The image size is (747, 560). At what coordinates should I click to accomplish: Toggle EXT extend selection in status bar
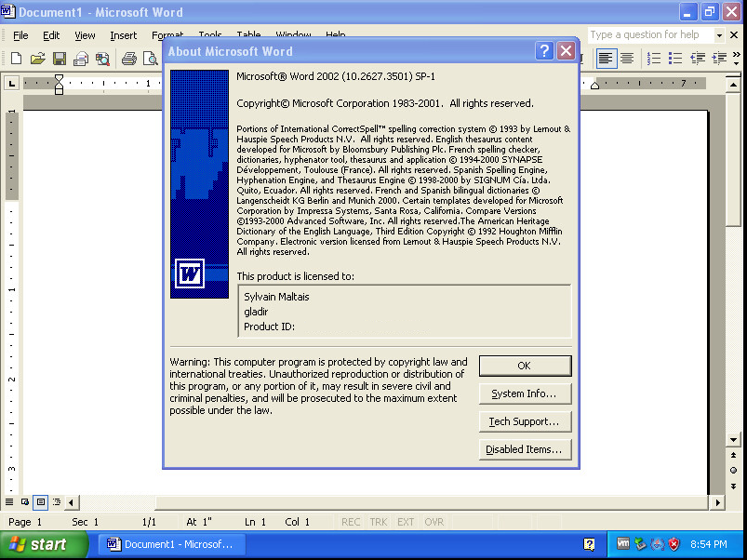tap(406, 522)
